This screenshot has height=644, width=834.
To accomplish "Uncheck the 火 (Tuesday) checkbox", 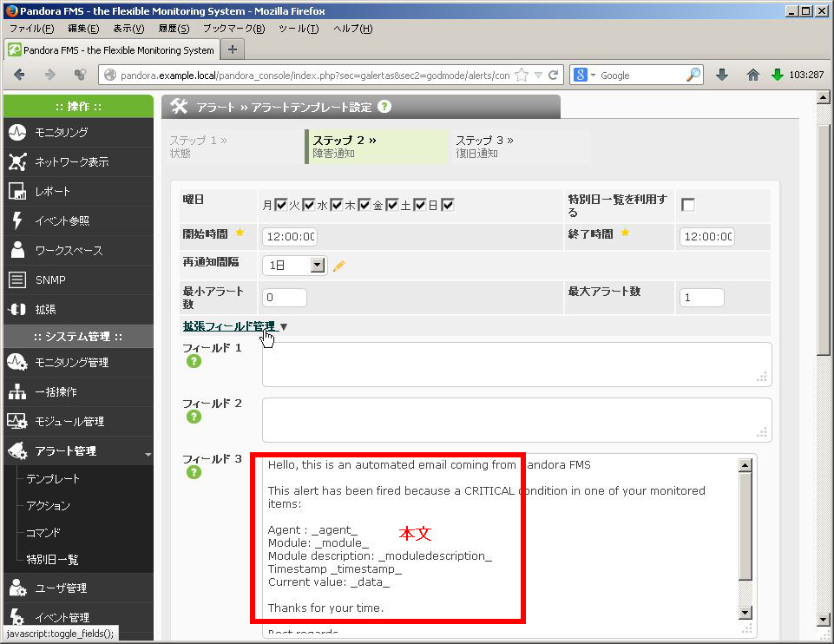I will point(308,205).
